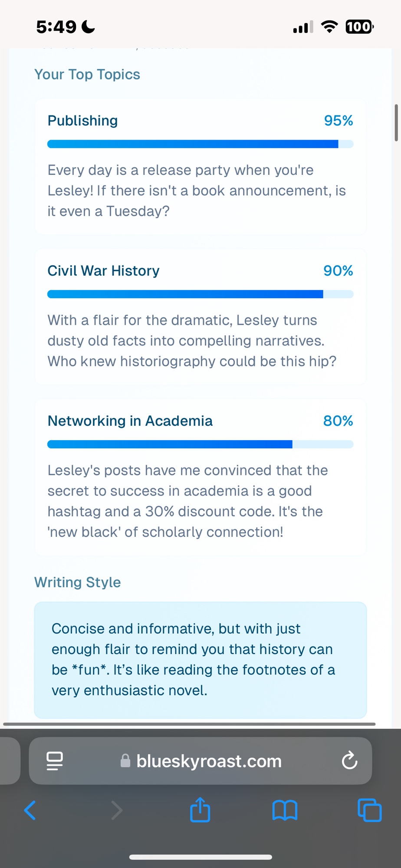Show all open tabs icon
This screenshot has height=868, width=401.
369,810
